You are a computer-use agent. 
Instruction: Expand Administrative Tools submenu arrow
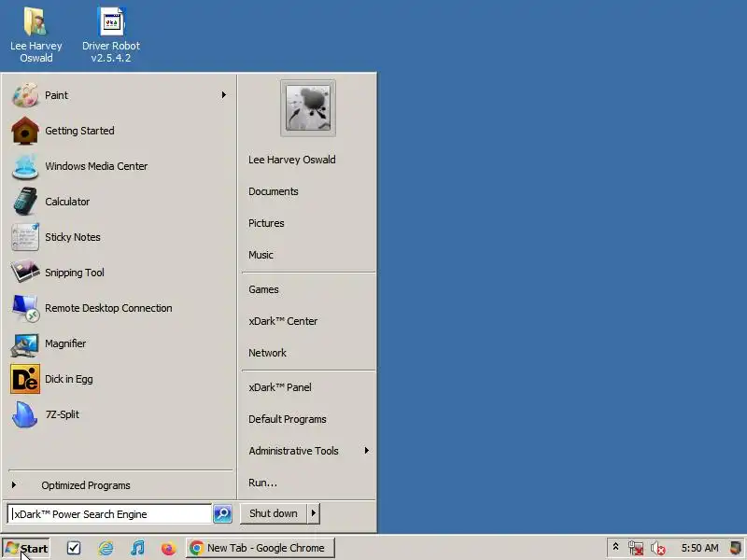pyautogui.click(x=366, y=451)
